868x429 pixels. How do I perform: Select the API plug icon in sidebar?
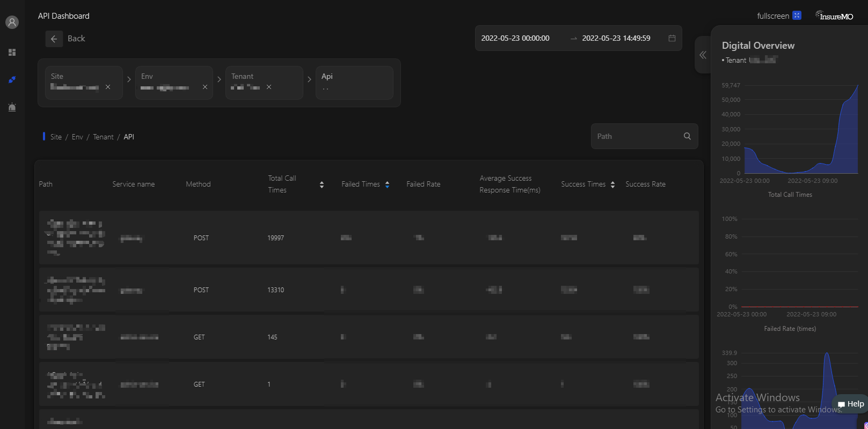point(12,80)
